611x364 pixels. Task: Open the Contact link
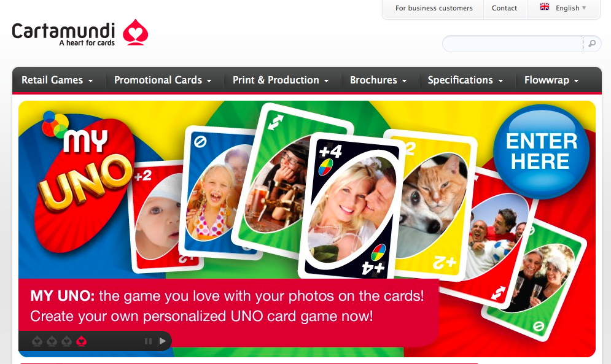pos(504,8)
